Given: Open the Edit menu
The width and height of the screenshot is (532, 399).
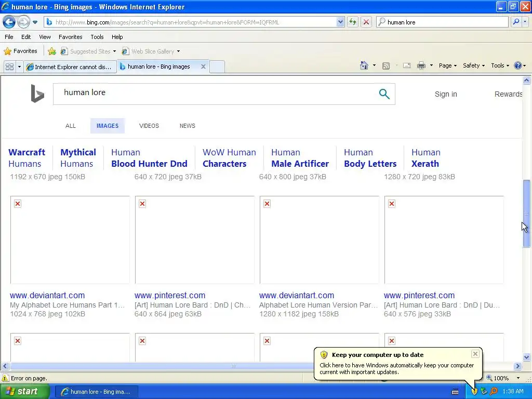Looking at the screenshot, I should 26,37.
